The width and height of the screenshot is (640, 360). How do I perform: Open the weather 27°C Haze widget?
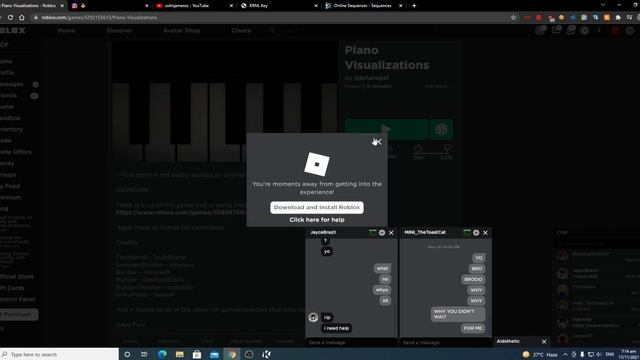click(x=540, y=354)
